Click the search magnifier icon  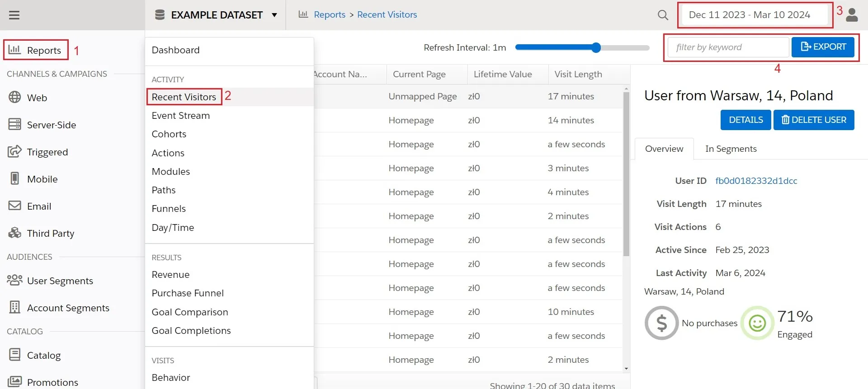(663, 15)
